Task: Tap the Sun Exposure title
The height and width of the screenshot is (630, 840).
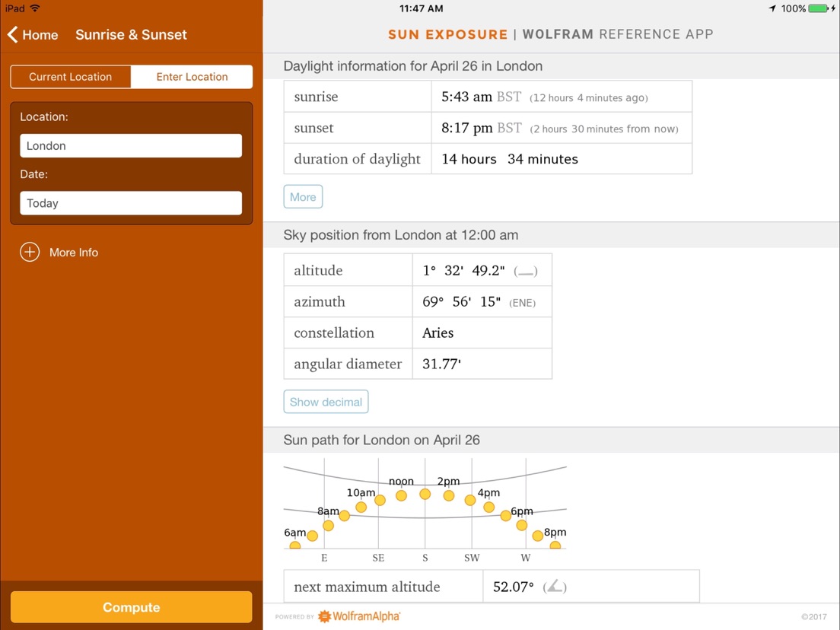Action: (447, 34)
